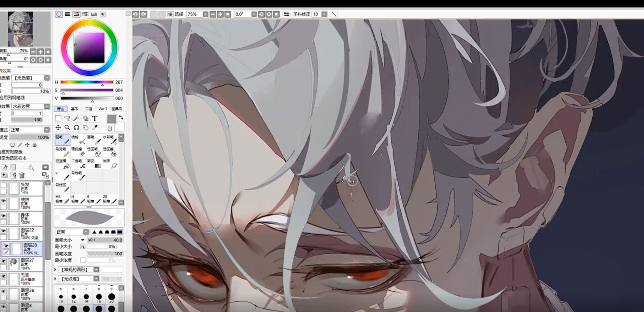Image resolution: width=644 pixels, height=312 pixels.
Task: Switch to the Ver.1 tool tab
Action: coord(103,109)
